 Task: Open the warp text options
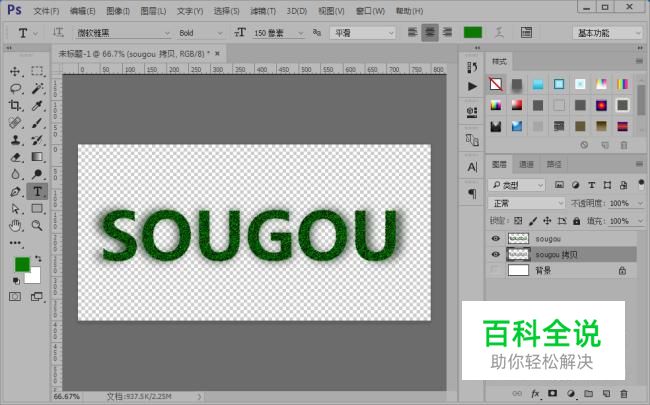500,33
